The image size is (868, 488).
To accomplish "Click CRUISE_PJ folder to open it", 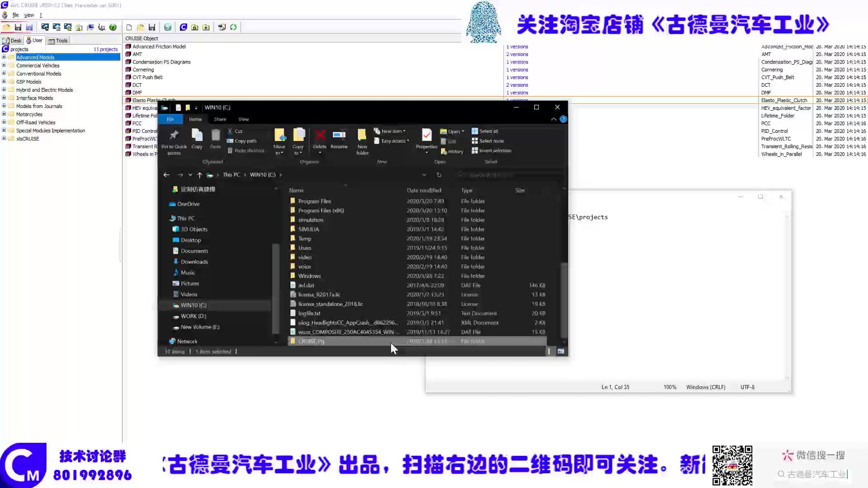I will tap(311, 341).
